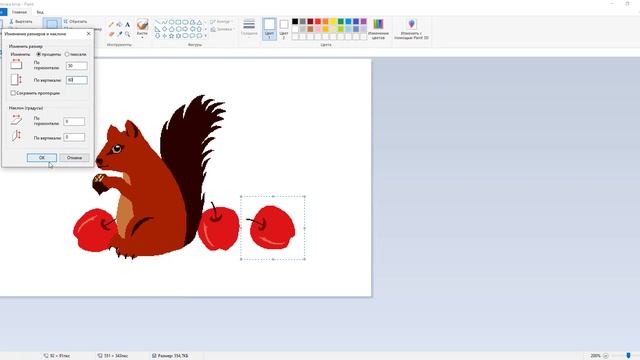Screen dimensions: 640x360
Task: Choose the five-point star shape
Action: [x=171, y=36]
